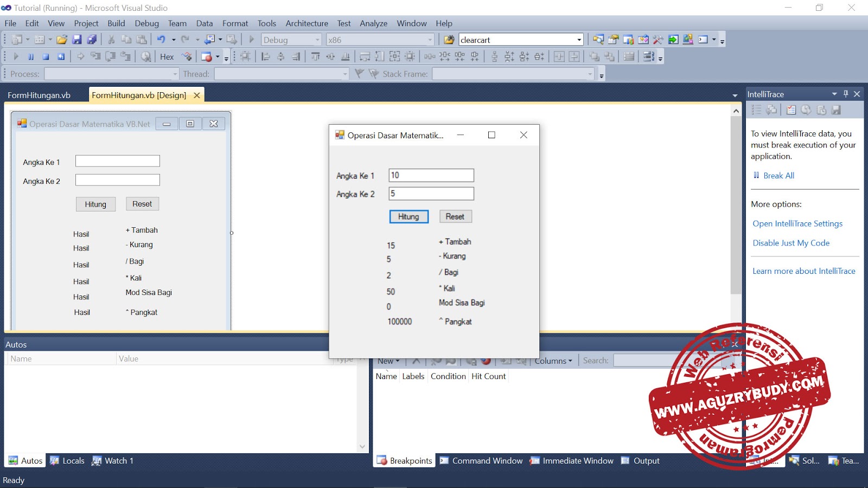The width and height of the screenshot is (868, 488).
Task: Click the Cut scissors icon
Action: tap(111, 40)
